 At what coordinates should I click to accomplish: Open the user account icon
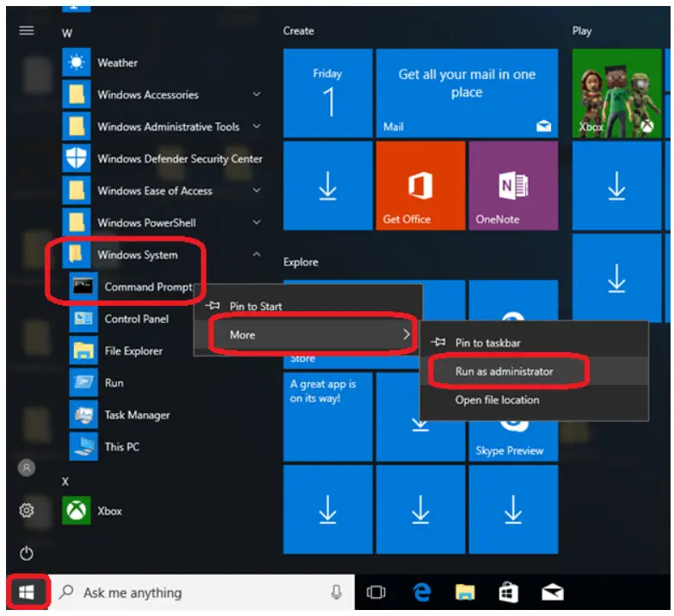(26, 467)
